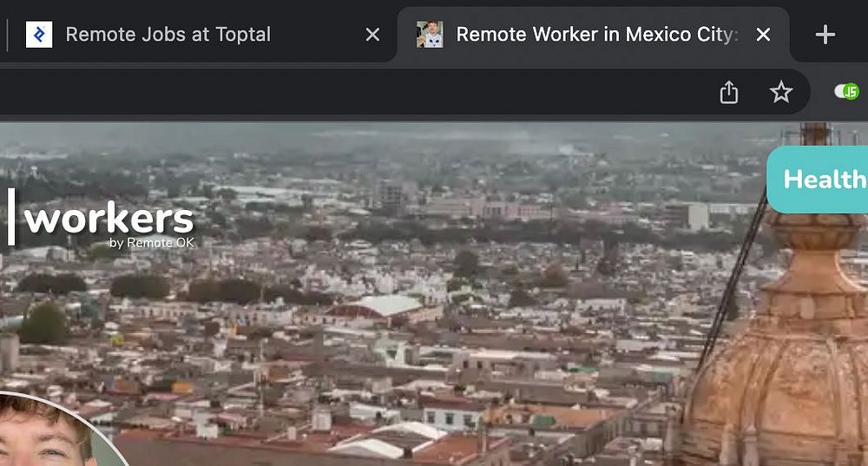Switch to the Remote Jobs at Toptal tab
Screen dimensions: 868x466
click(x=202, y=35)
